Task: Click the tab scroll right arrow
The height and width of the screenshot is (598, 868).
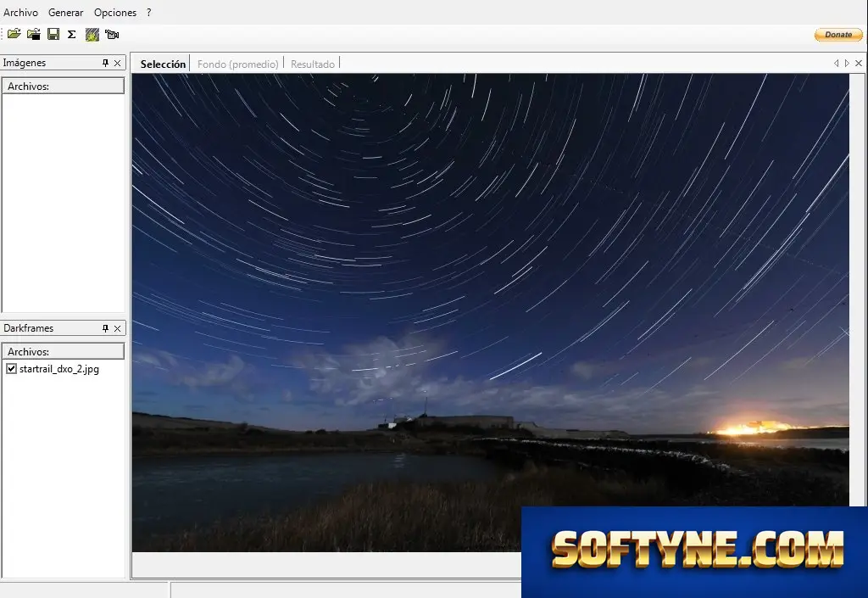Action: click(847, 63)
